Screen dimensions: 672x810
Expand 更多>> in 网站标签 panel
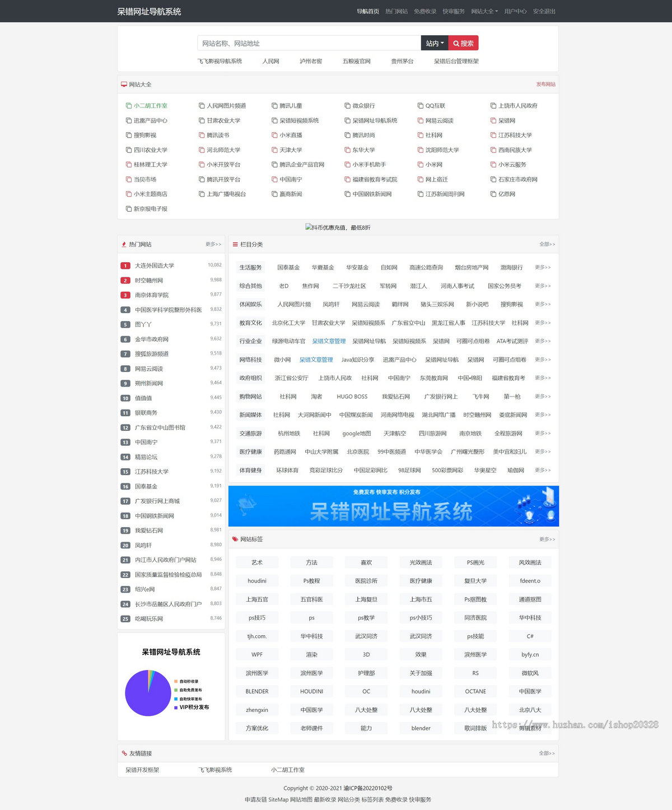[x=547, y=539]
